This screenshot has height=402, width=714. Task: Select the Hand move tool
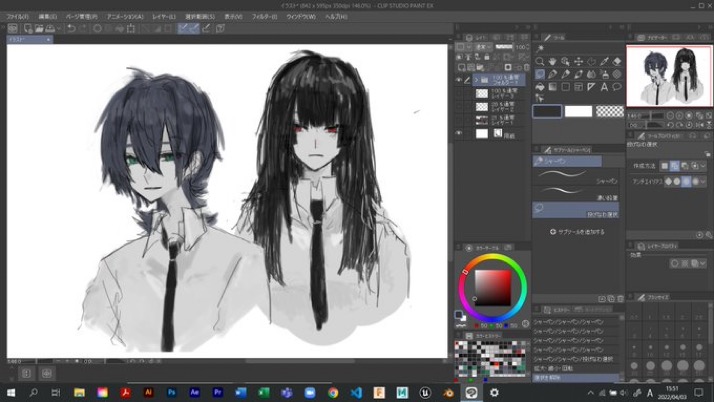point(552,61)
